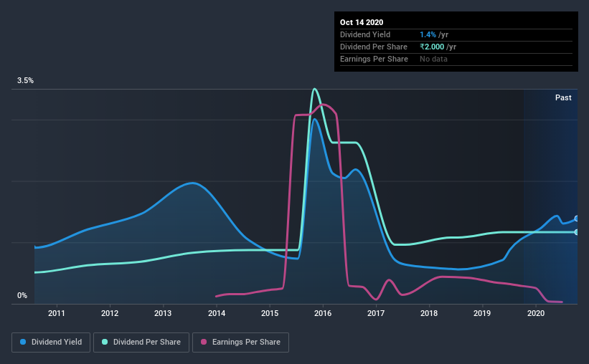
Task: Click the 2016 x-axis label
Action: coord(323,313)
